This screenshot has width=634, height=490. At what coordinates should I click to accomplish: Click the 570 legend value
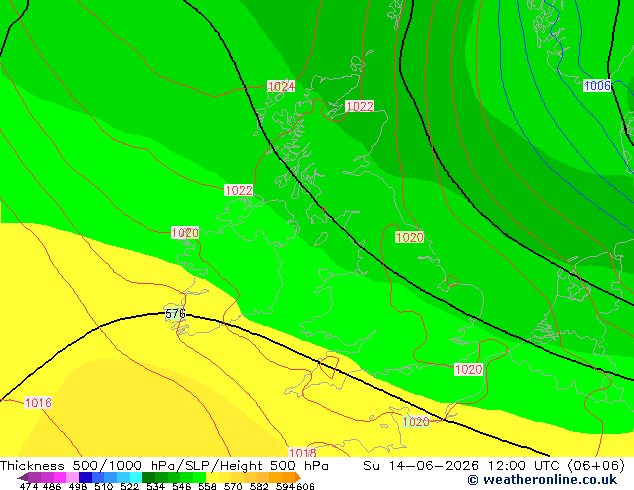(x=233, y=486)
